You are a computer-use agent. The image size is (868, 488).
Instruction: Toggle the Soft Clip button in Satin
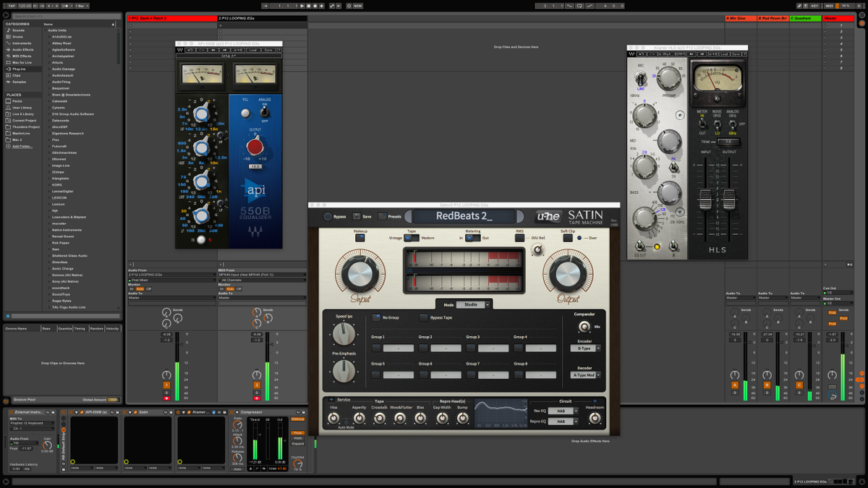click(x=569, y=237)
